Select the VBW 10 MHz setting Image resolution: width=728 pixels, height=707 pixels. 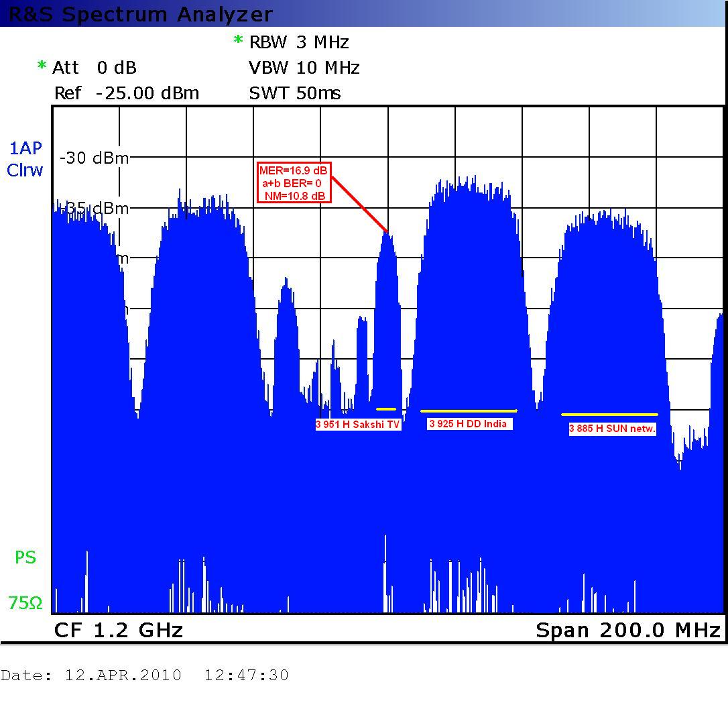(x=304, y=68)
